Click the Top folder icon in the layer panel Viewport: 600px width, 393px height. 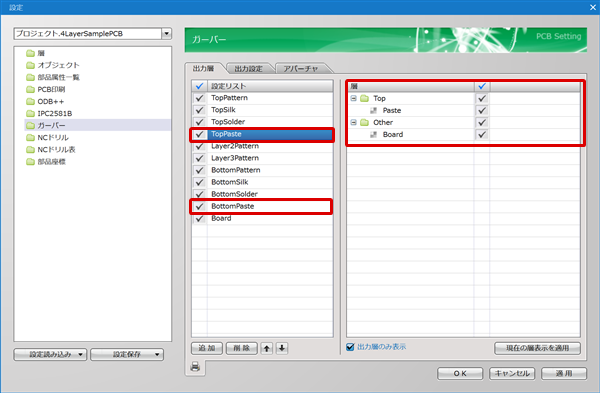[x=365, y=98]
